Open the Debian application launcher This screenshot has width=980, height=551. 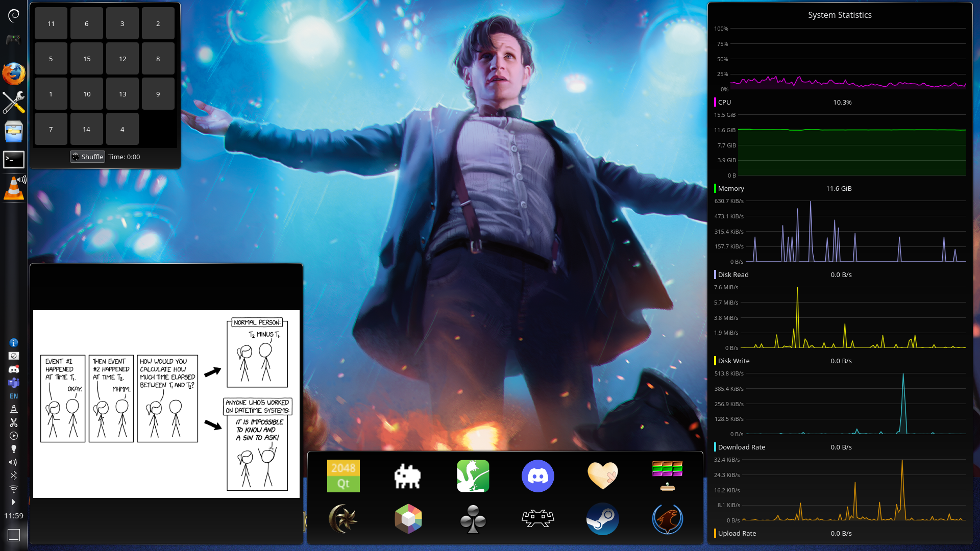pos(14,15)
